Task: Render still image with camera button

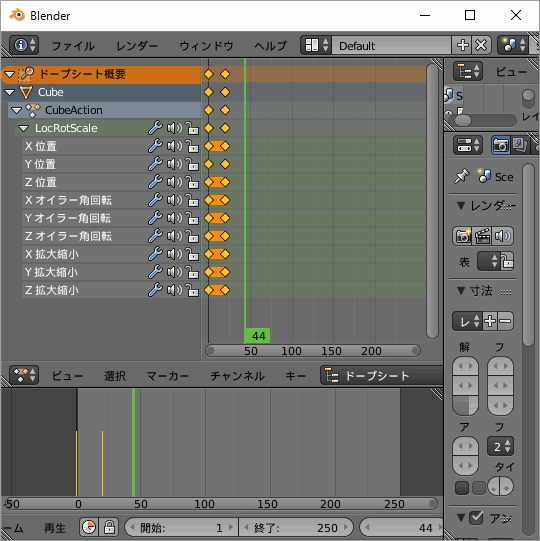Action: 462,236
